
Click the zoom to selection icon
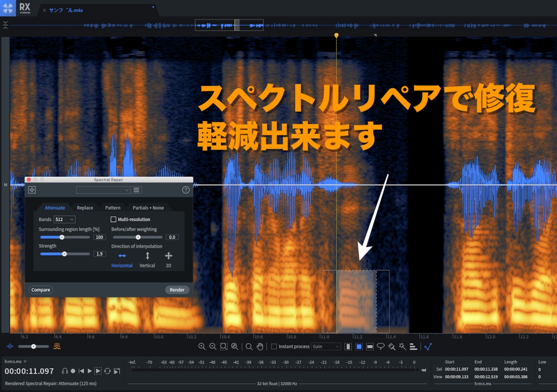(x=224, y=347)
